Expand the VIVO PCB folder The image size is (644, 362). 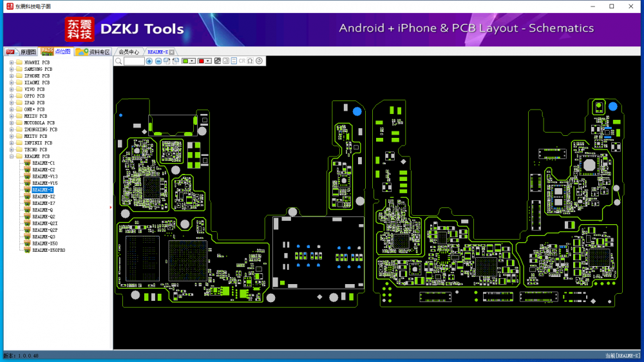click(x=12, y=89)
